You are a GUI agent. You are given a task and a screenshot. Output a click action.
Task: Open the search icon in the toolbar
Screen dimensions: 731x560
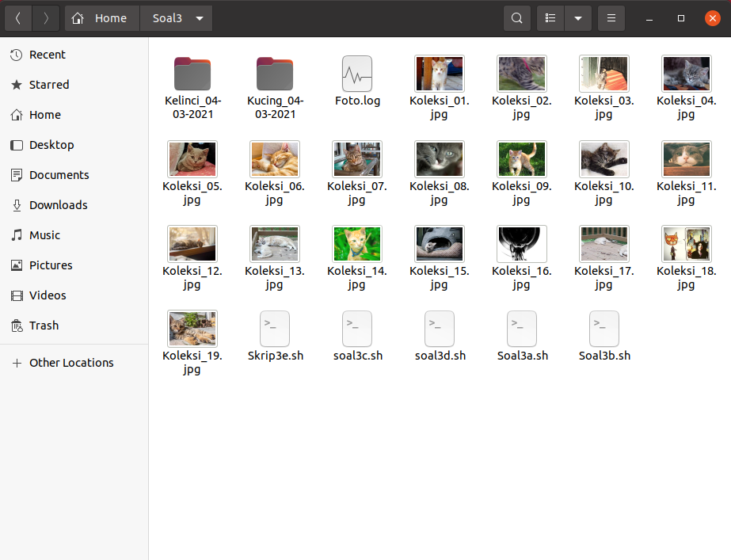pyautogui.click(x=516, y=17)
